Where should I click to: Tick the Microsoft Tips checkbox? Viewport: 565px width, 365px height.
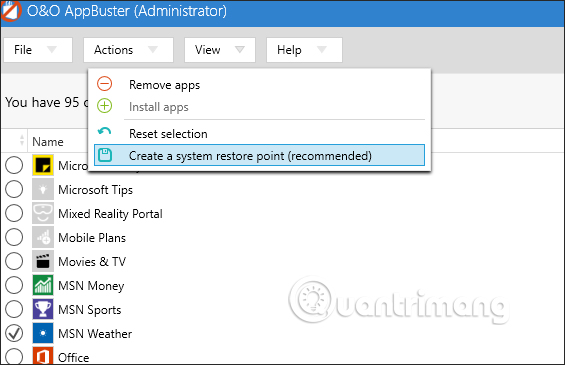14,189
